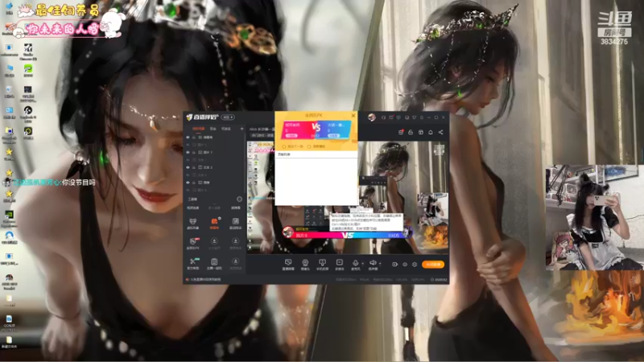Select the 图片 7 row in source list
Image resolution: width=644 pixels, height=362 pixels.
pos(213,152)
